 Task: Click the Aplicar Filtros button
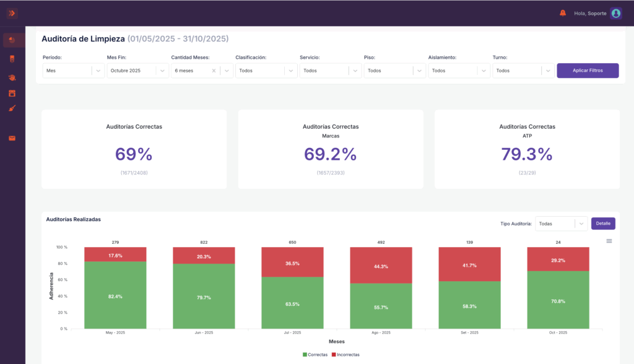coord(588,71)
